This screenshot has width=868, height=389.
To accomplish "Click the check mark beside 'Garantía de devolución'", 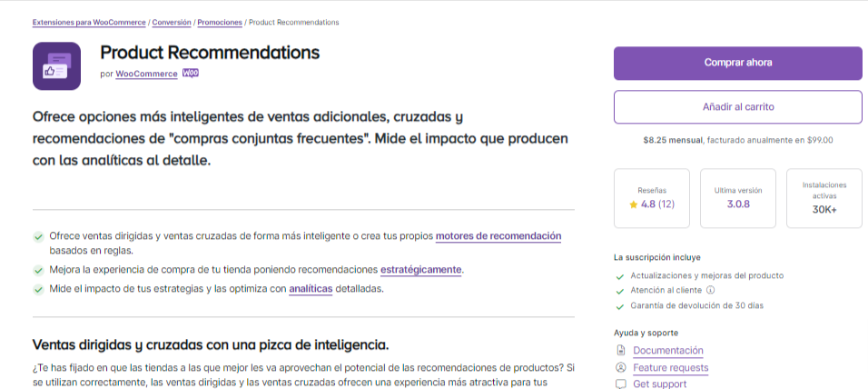I will pos(619,306).
